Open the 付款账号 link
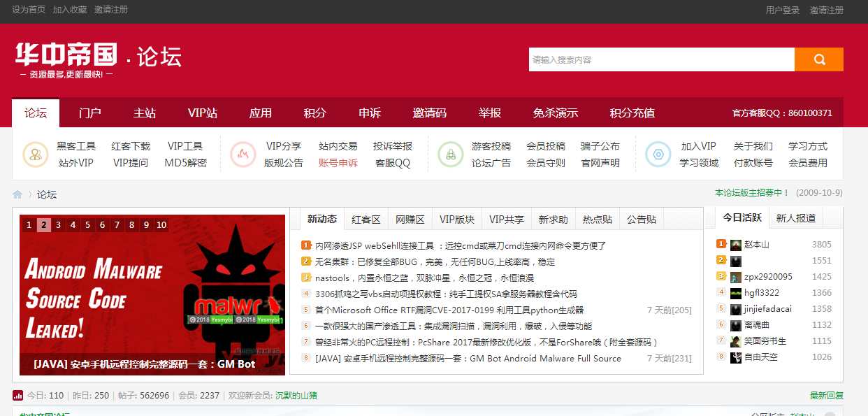The width and height of the screenshot is (868, 416). coord(753,163)
